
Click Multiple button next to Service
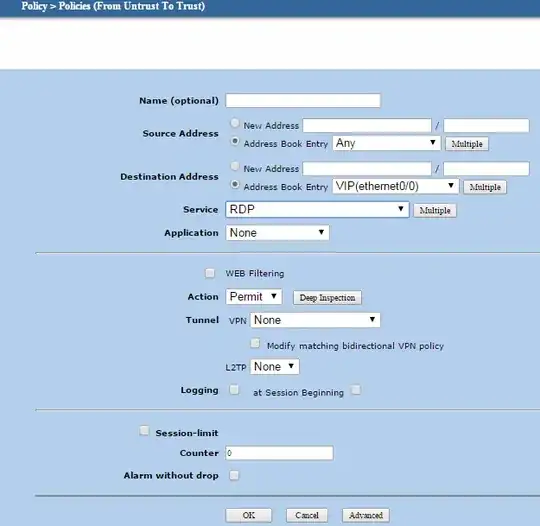tap(435, 210)
